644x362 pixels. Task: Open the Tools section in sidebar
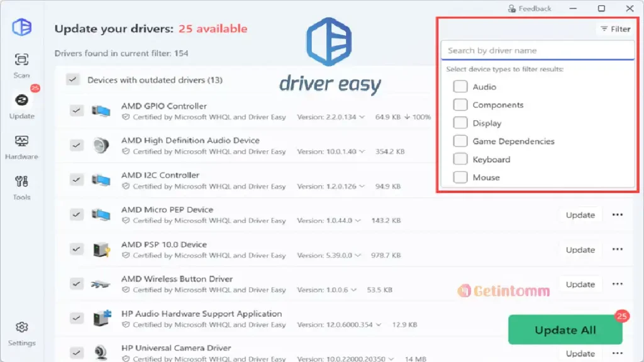click(21, 187)
